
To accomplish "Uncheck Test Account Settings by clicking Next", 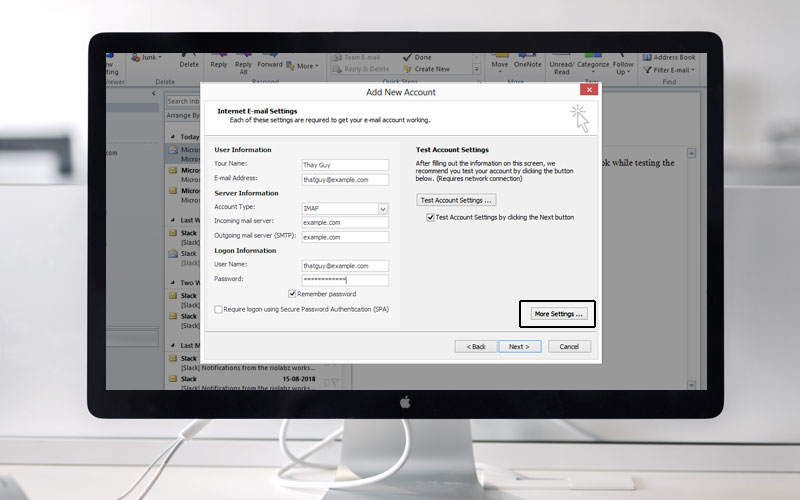I will point(430,217).
